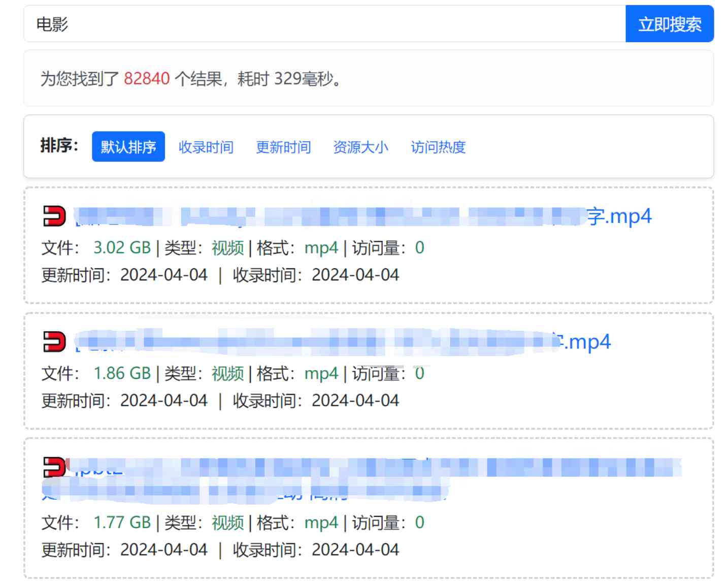This screenshot has height=581, width=728.
Task: Click the red icon of the 1.86 GB result
Action: [x=54, y=341]
